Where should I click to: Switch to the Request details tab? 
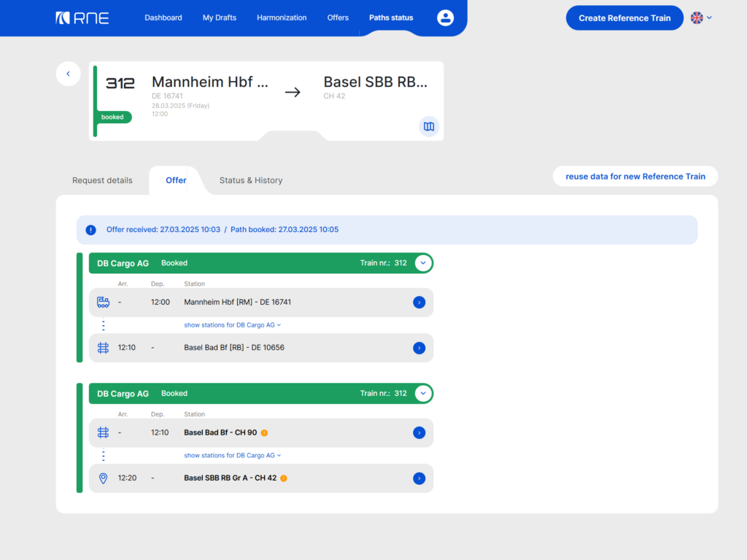(102, 180)
